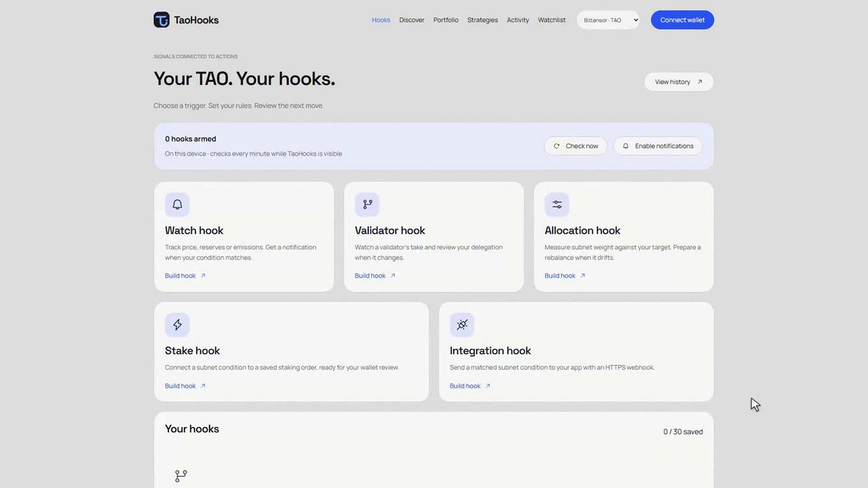The width and height of the screenshot is (868, 488).
Task: Click the arrow icon beside Validator hook's Build hook
Action: pyautogui.click(x=393, y=275)
